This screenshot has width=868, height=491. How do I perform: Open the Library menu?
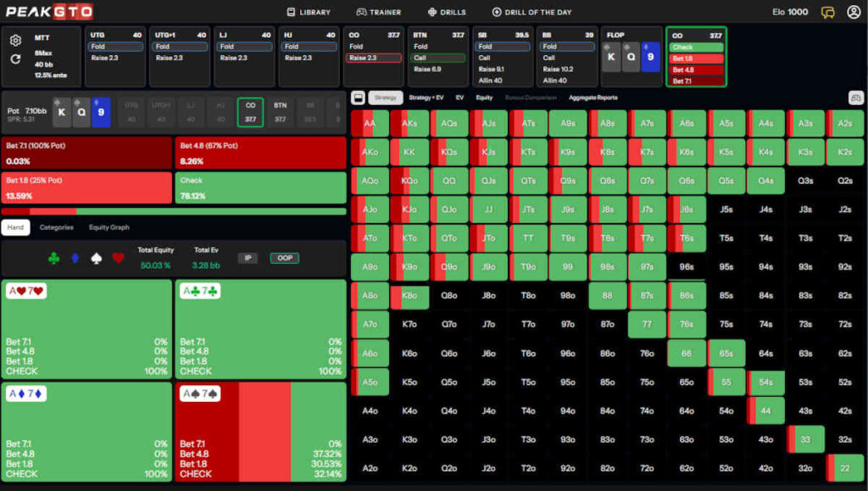pyautogui.click(x=309, y=12)
